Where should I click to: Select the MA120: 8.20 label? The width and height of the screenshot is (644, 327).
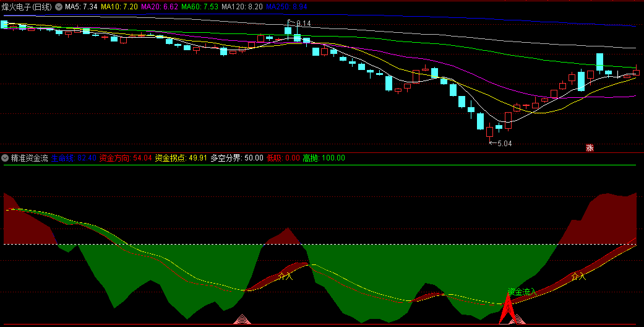242,7
